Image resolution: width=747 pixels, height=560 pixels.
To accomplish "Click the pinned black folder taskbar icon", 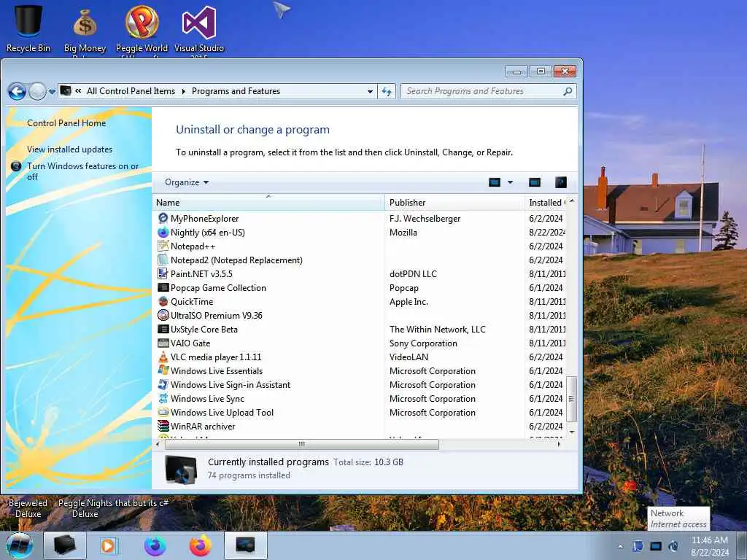I will 65,545.
